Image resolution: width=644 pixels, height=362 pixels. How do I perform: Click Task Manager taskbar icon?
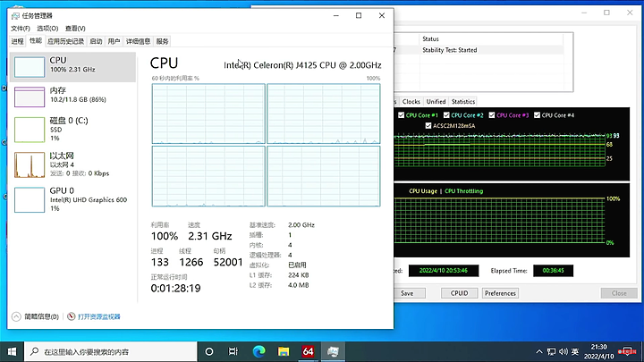(x=333, y=352)
